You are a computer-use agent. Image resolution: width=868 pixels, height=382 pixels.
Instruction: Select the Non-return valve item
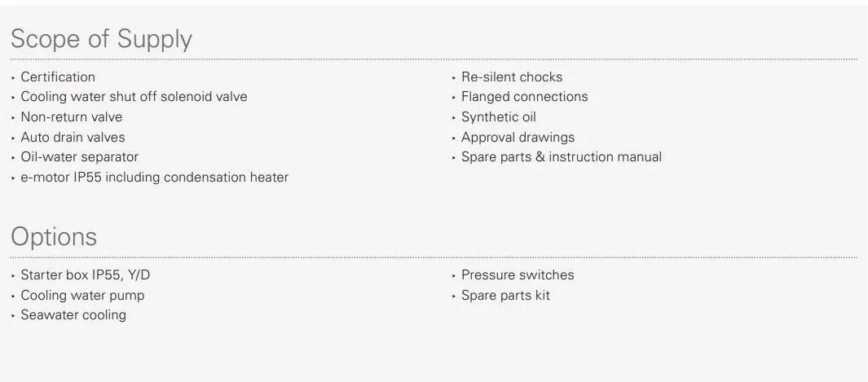(x=72, y=117)
